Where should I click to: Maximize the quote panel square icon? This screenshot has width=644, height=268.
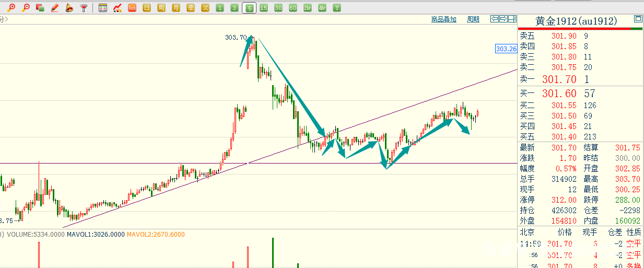(x=638, y=19)
